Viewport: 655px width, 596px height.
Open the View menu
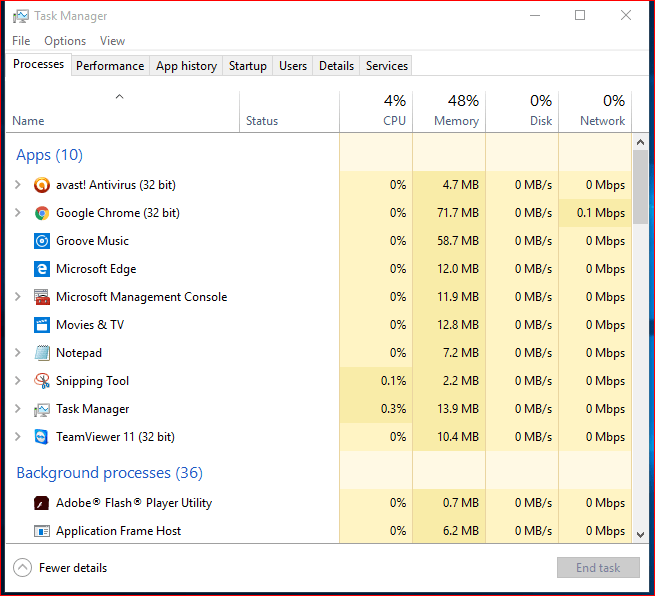click(x=112, y=41)
